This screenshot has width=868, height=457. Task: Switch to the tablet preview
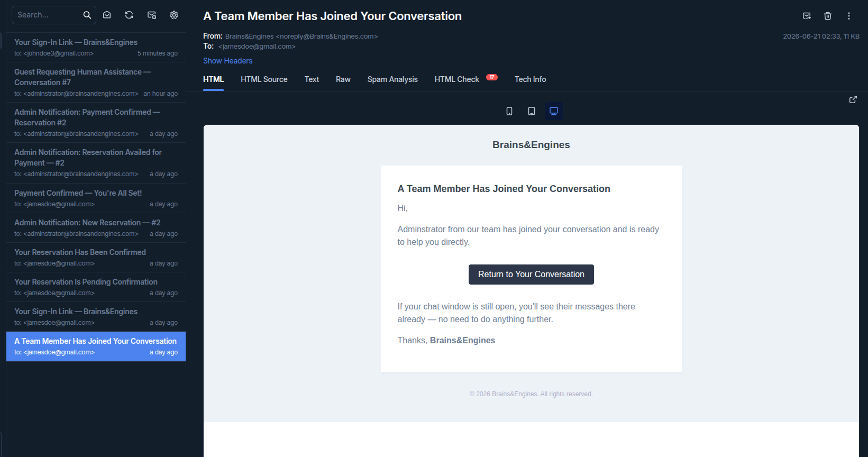point(532,111)
